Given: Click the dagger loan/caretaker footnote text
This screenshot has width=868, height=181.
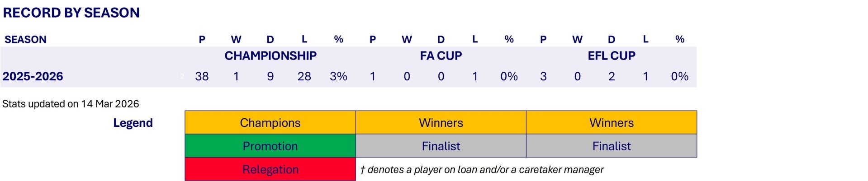Looking at the screenshot, I should [482, 170].
